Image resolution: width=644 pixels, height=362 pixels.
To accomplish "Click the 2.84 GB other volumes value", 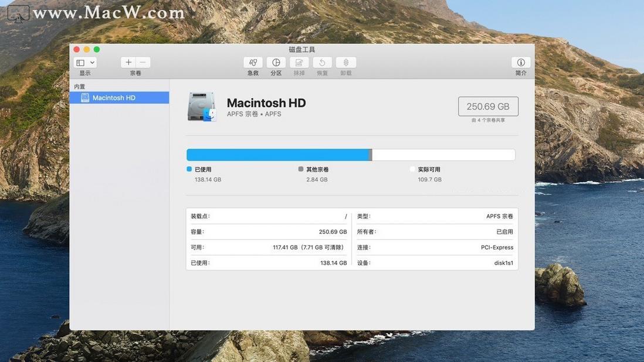I will [x=317, y=180].
